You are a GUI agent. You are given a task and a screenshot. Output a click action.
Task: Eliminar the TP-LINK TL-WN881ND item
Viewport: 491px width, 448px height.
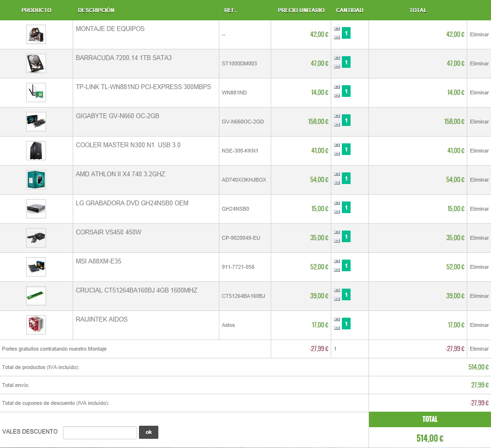(479, 93)
